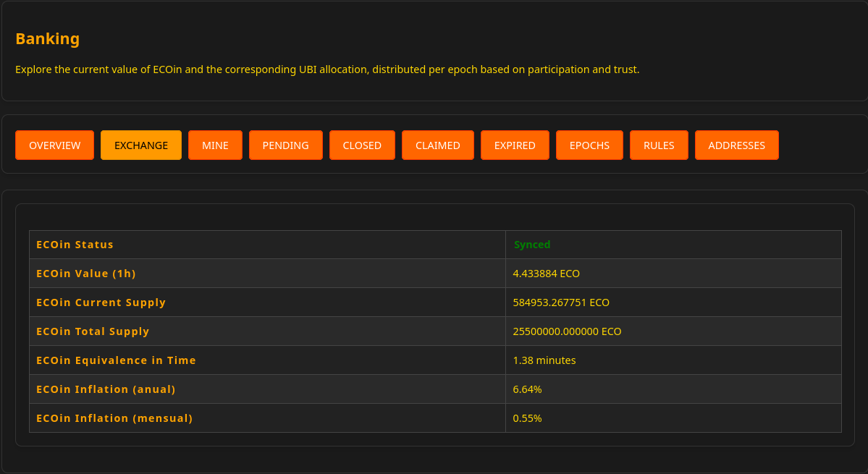868x474 pixels.
Task: Switch to the Mine tab
Action: click(215, 145)
